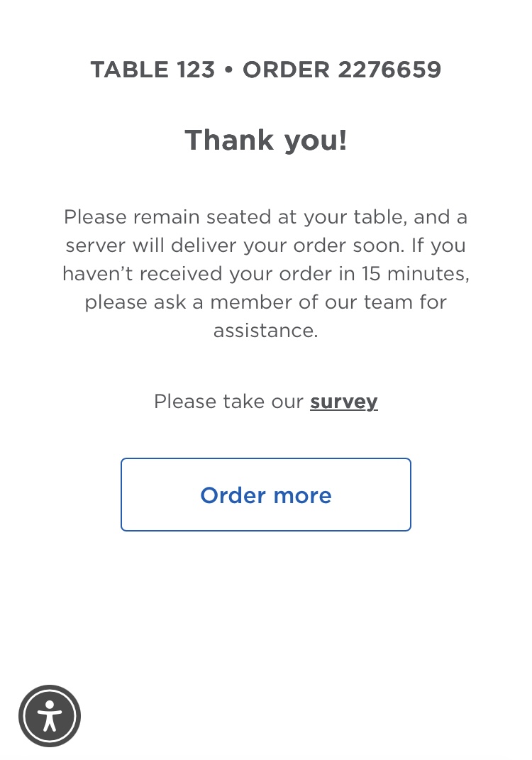Image resolution: width=532 pixels, height=760 pixels.
Task: Click the 'Please remain seated at your table' line
Action: (x=266, y=216)
